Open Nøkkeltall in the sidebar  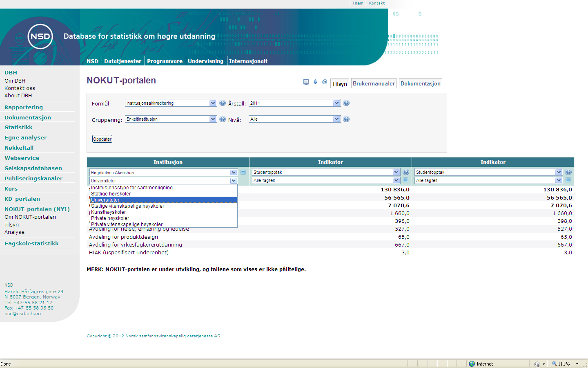(19, 148)
